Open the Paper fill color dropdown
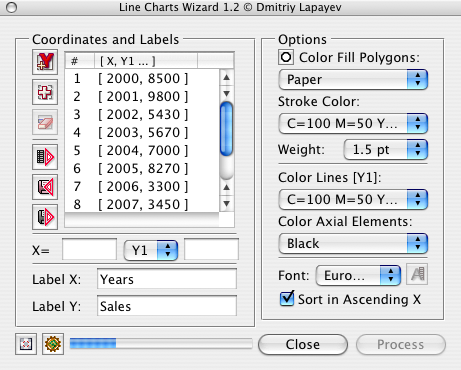This screenshot has width=461, height=370. 353,80
